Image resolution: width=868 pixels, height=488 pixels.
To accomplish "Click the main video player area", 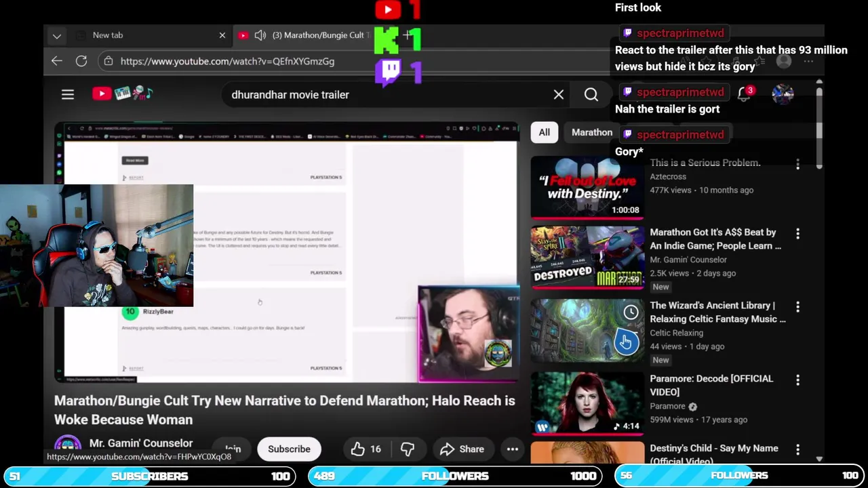I will point(287,253).
